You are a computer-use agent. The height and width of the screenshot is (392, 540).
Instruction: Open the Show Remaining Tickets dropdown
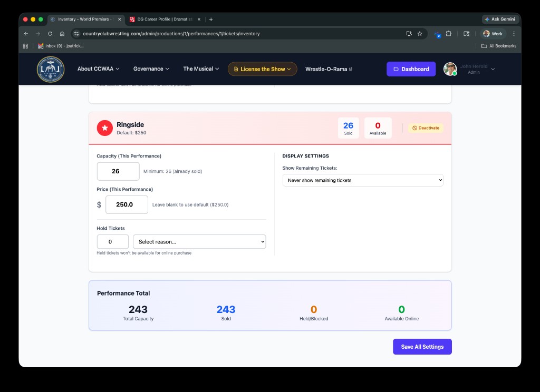coord(363,180)
